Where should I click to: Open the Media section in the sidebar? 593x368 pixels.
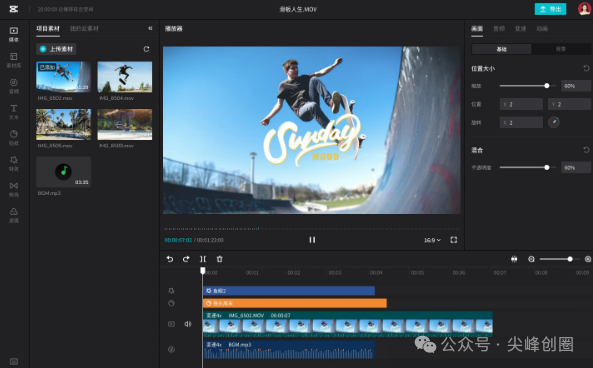point(14,34)
